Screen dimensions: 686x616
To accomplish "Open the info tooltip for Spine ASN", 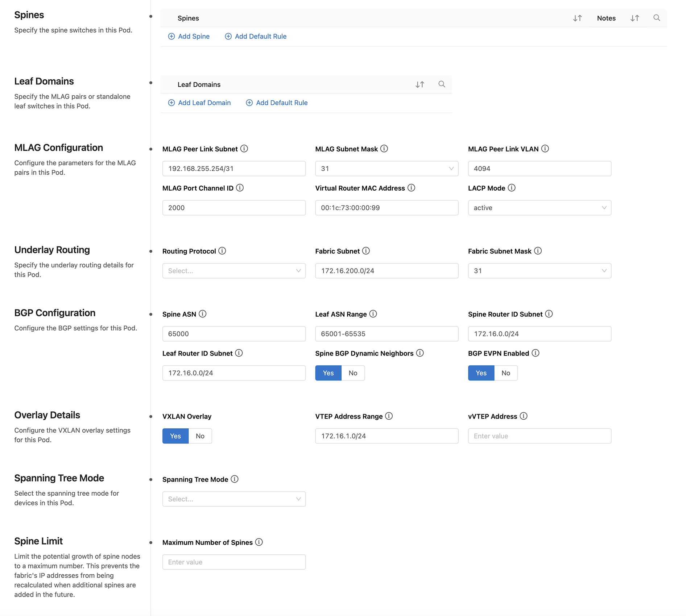I will (x=202, y=314).
